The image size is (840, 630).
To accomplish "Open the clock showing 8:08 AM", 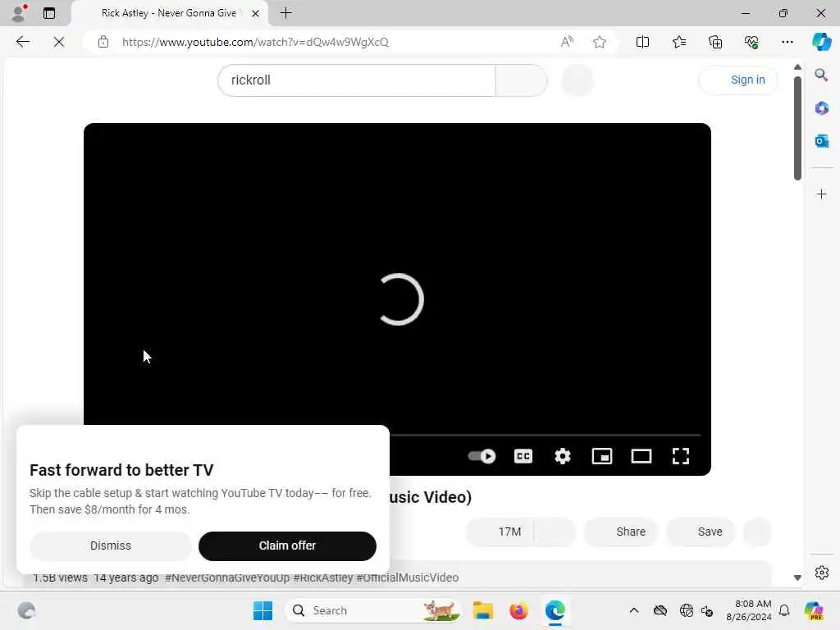I will pyautogui.click(x=748, y=610).
